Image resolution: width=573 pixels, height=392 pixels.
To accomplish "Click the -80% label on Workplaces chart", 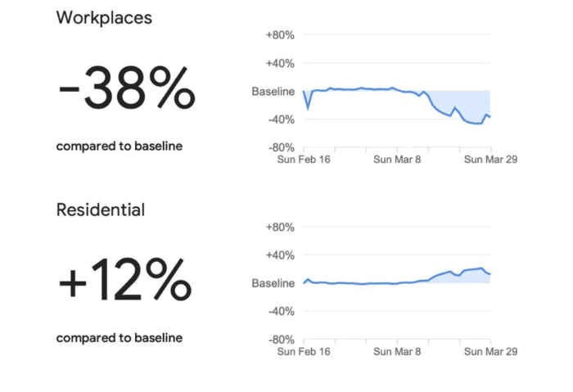I will [280, 147].
